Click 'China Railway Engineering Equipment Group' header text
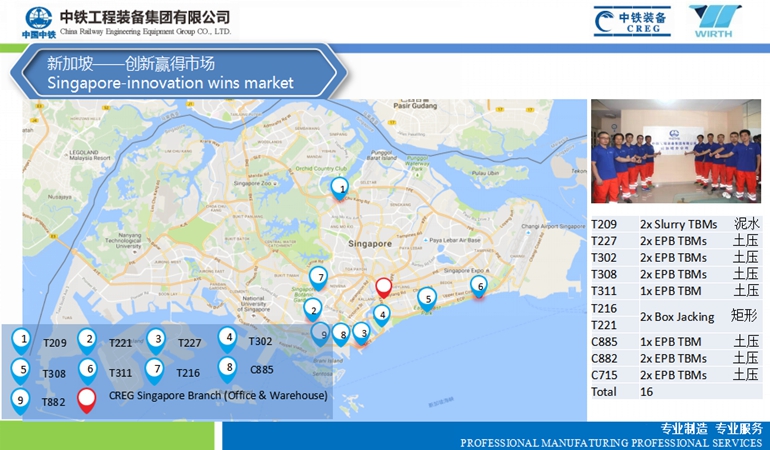This screenshot has width=770, height=450. [145, 31]
